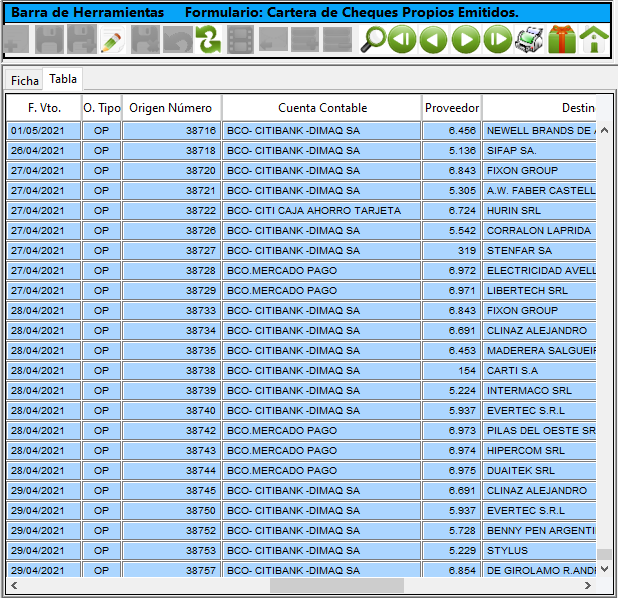Image resolution: width=618 pixels, height=598 pixels.
Task: Open search with the magnifying glass icon
Action: pyautogui.click(x=372, y=39)
